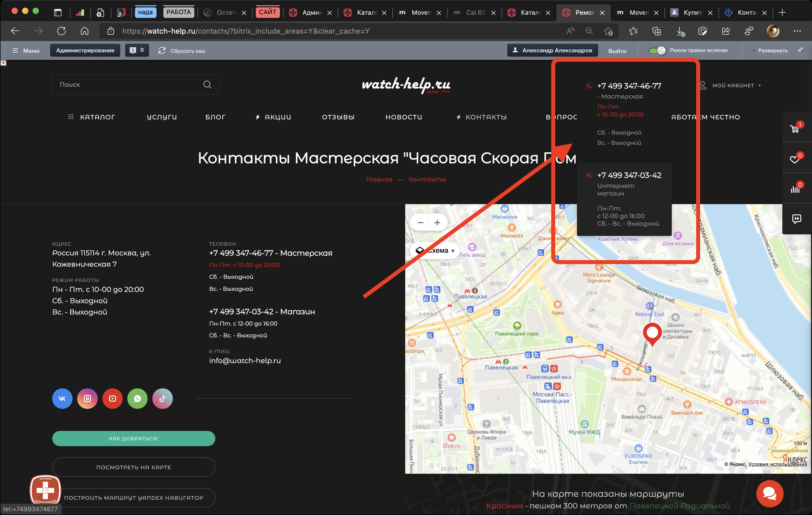Screen dimensions: 812x515
Task: Add page to favorites star-plus icon
Action: pos(608,31)
